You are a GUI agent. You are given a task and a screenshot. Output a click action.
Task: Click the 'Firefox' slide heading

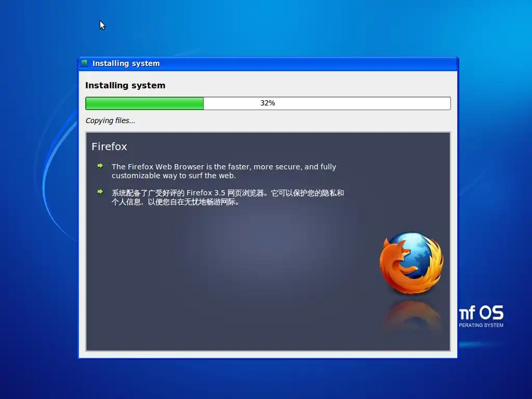tap(109, 147)
